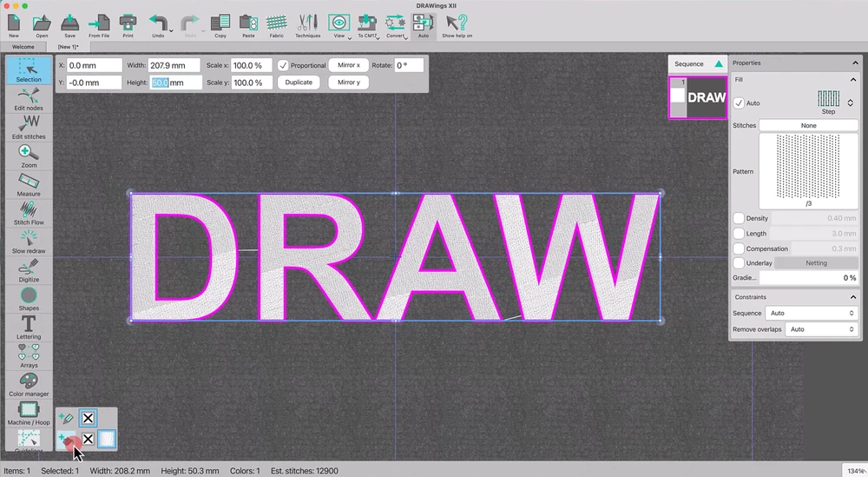The width and height of the screenshot is (868, 477).
Task: Pick the Zoom tool in sidebar
Action: point(29,156)
